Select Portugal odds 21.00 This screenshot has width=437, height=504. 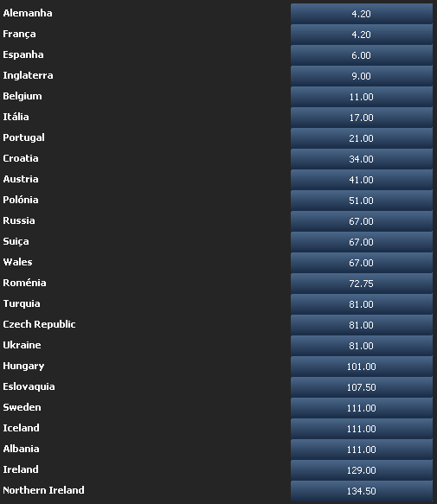point(362,138)
